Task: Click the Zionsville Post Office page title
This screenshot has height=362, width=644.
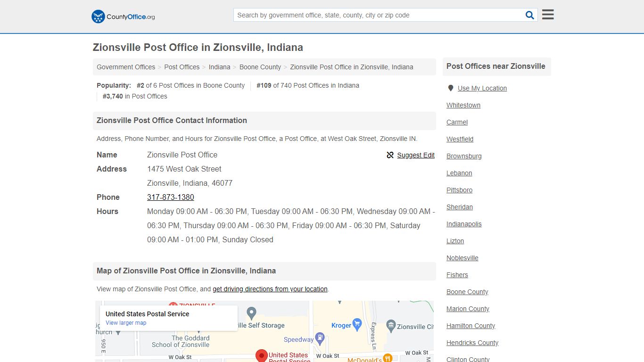Action: click(x=198, y=48)
